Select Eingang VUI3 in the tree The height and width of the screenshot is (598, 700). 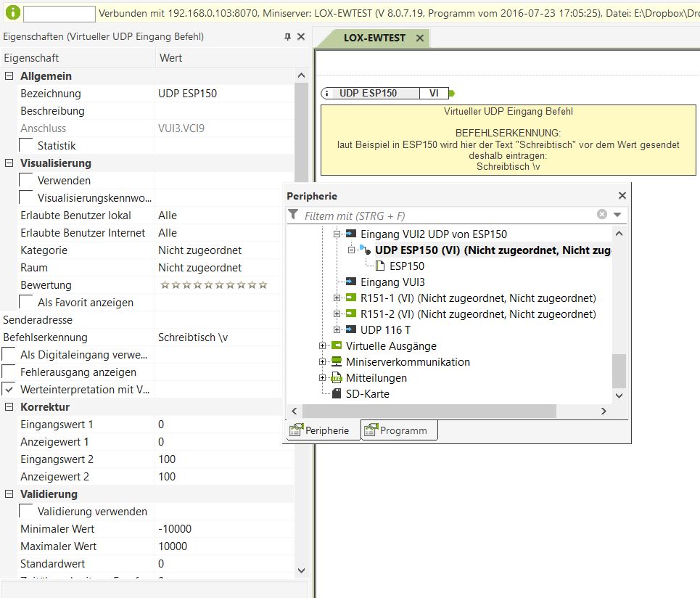point(392,282)
